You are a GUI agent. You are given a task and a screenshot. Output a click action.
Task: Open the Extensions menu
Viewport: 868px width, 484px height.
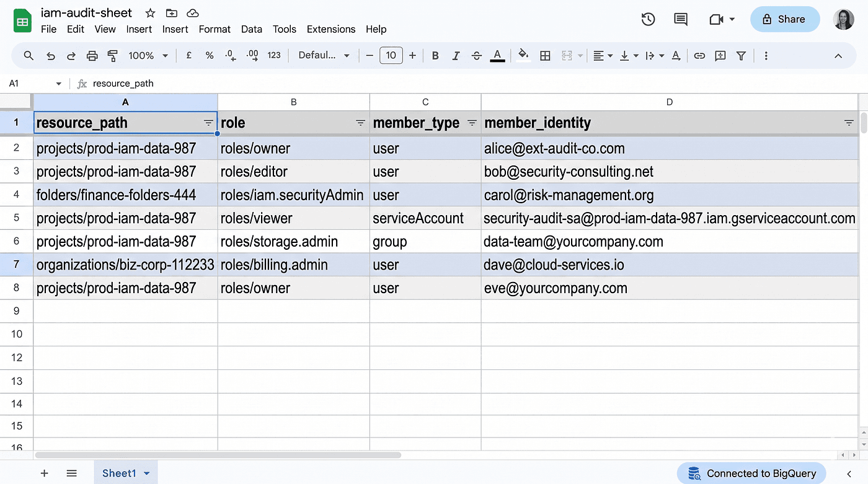coord(331,29)
